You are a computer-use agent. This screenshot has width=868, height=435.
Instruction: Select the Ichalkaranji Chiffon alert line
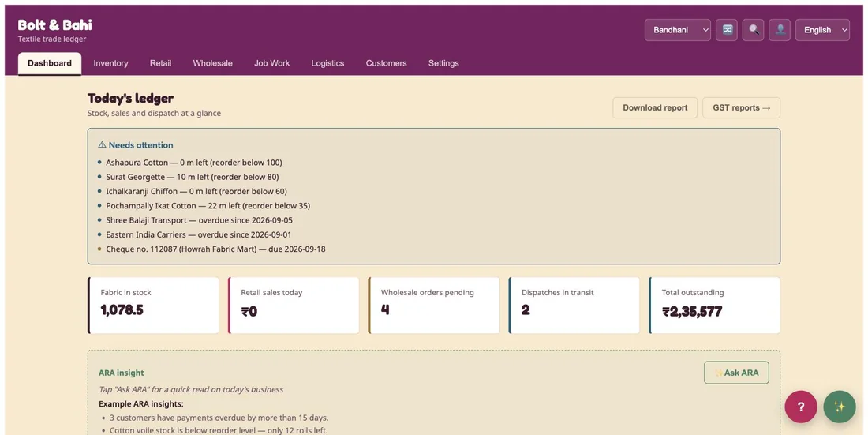click(196, 191)
